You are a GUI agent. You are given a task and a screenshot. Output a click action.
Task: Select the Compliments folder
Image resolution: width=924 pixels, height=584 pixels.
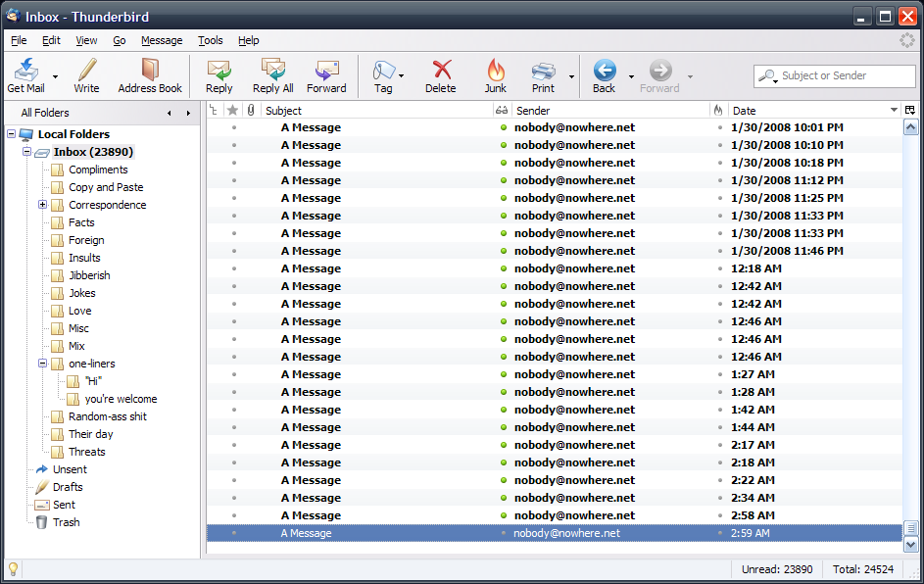point(98,170)
